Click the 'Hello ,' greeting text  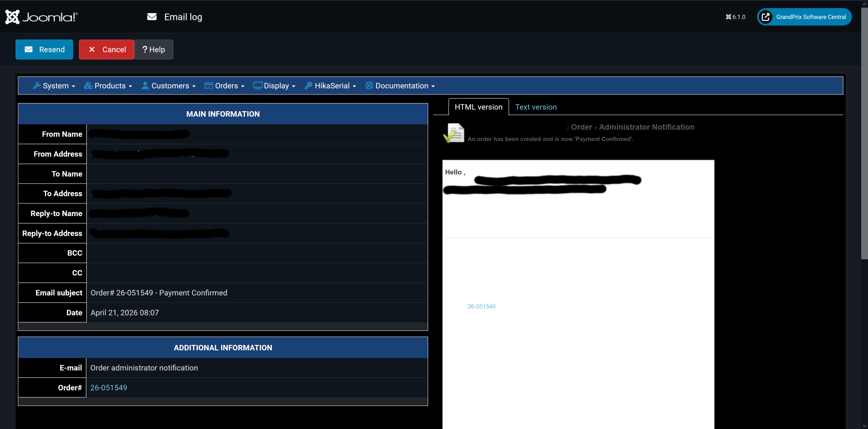(455, 172)
